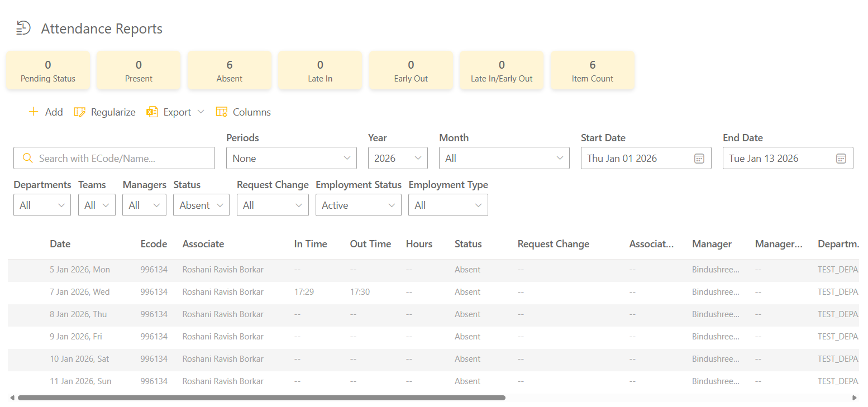Screen dimensions: 868x407
Task: Click the search magnifier icon
Action: tap(27, 159)
